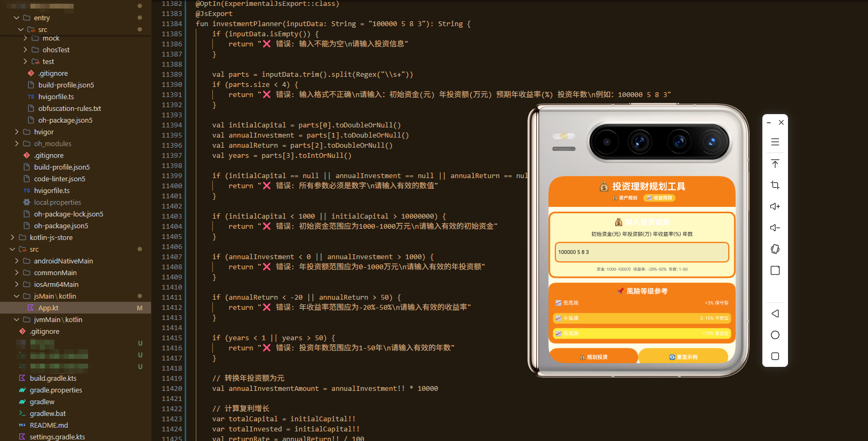This screenshot has width=868, height=441.
Task: Collapse the entry folder
Action: (17, 18)
